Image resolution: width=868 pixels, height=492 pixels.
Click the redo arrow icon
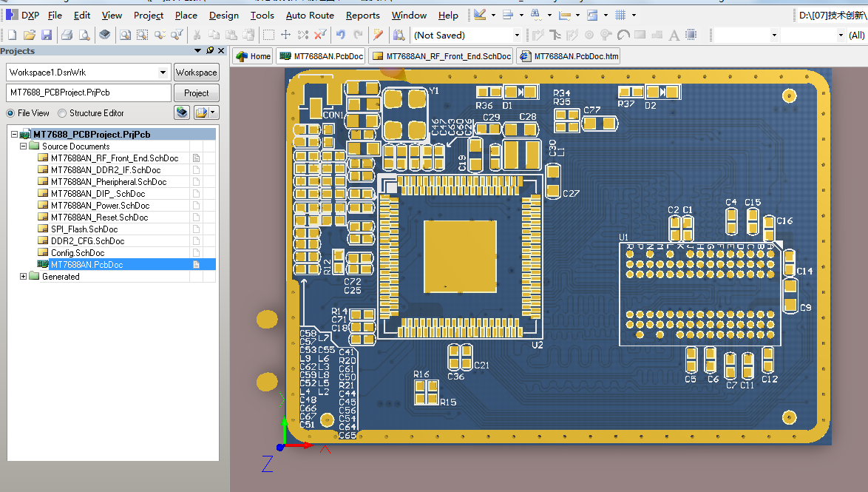(x=358, y=35)
